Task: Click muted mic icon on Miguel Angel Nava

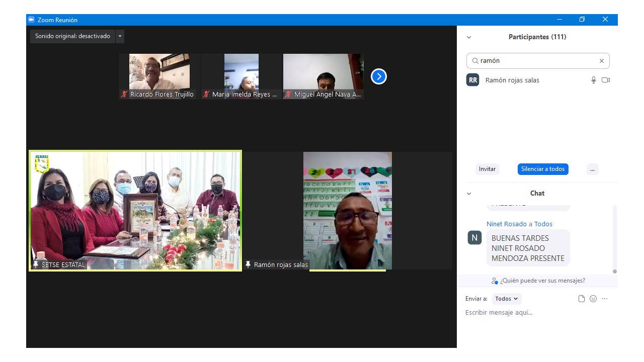Action: pos(288,94)
